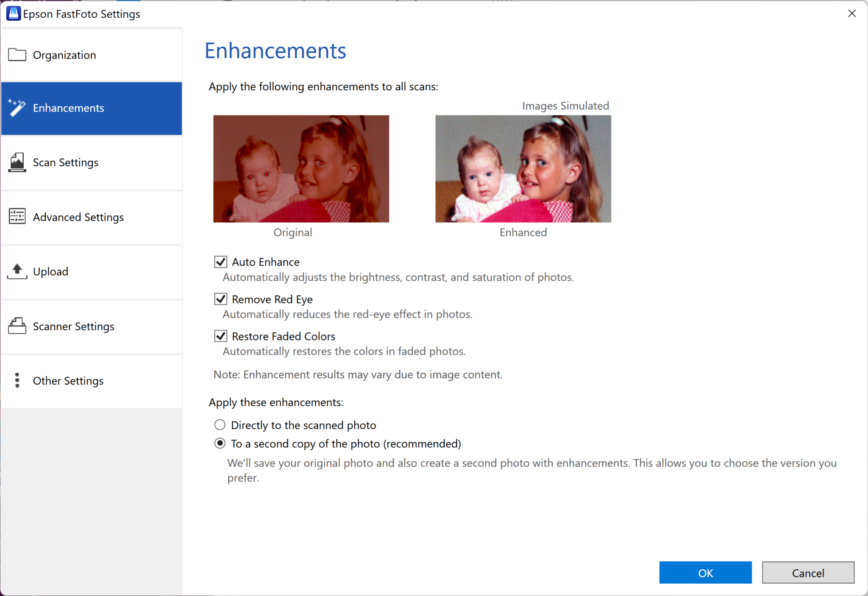Image resolution: width=868 pixels, height=596 pixels.
Task: Close the Epson FastFoto Settings window
Action: point(852,14)
